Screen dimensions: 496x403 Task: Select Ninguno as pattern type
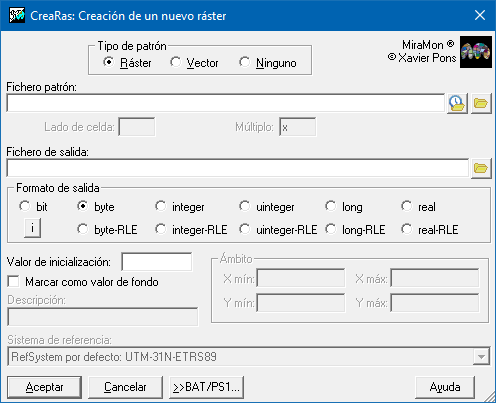click(x=268, y=63)
